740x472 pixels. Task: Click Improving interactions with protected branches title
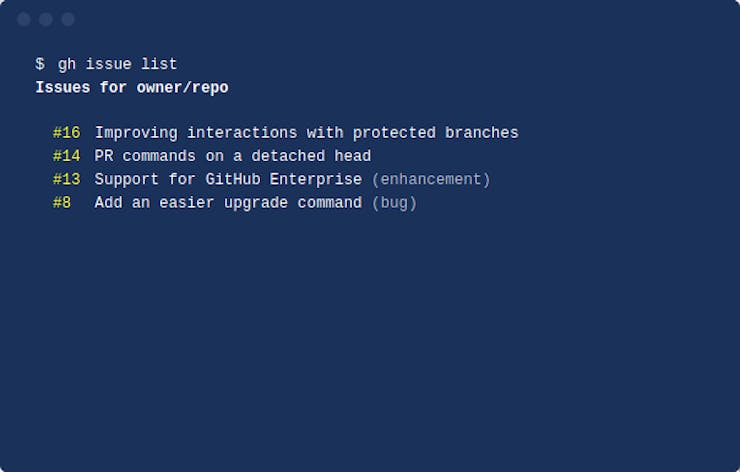pyautogui.click(x=306, y=133)
